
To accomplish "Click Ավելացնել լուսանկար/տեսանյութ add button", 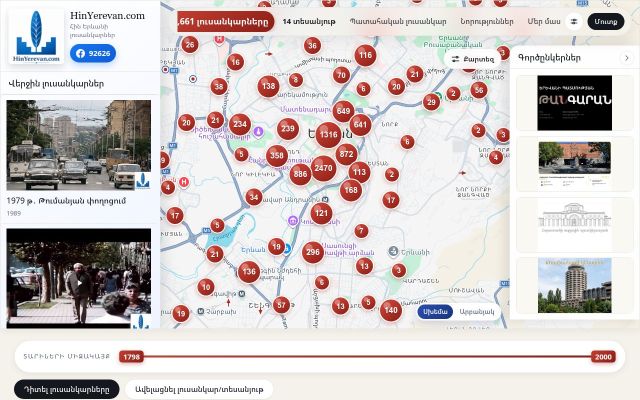I will tap(199, 389).
